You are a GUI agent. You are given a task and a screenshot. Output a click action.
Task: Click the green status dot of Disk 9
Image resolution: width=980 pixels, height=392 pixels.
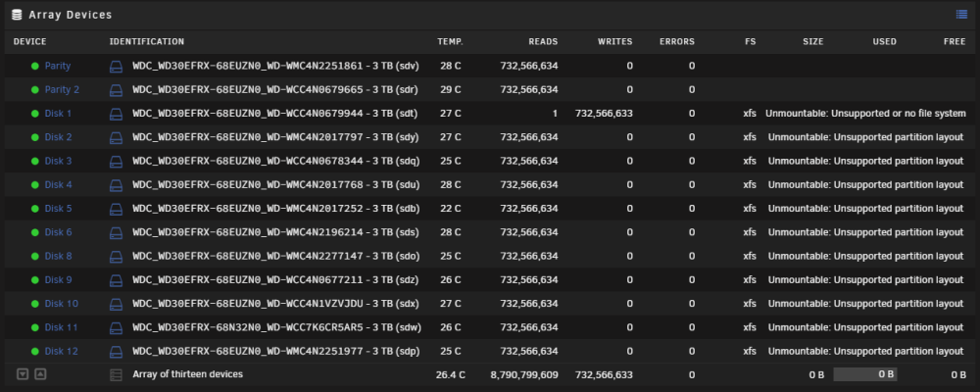click(x=35, y=280)
